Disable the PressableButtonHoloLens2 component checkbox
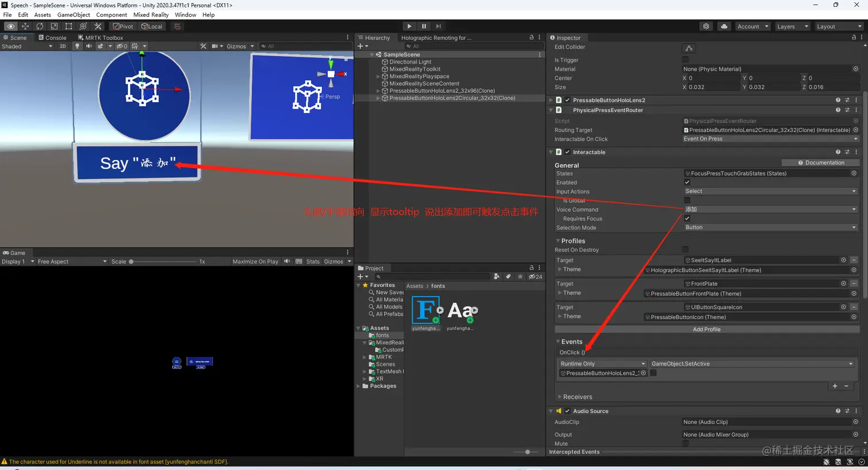 pos(567,100)
